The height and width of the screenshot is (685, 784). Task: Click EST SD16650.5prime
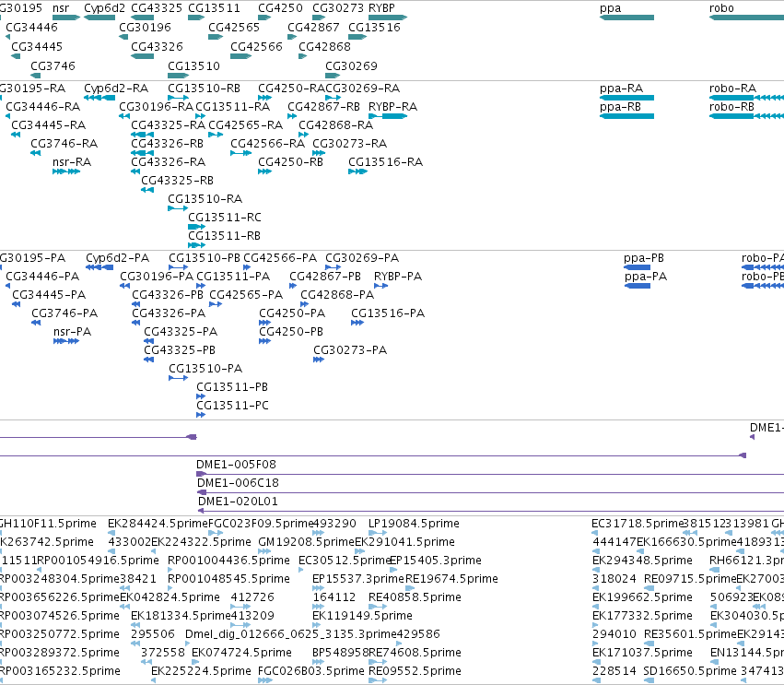(x=691, y=671)
